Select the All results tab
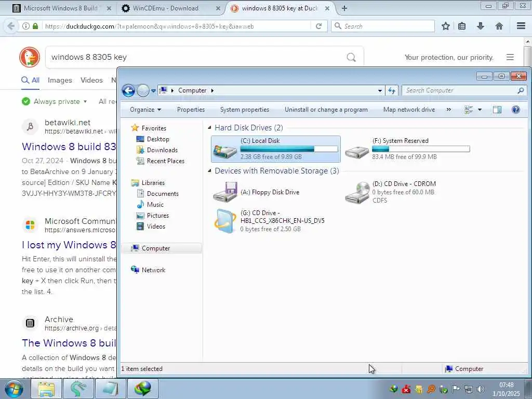 point(30,81)
